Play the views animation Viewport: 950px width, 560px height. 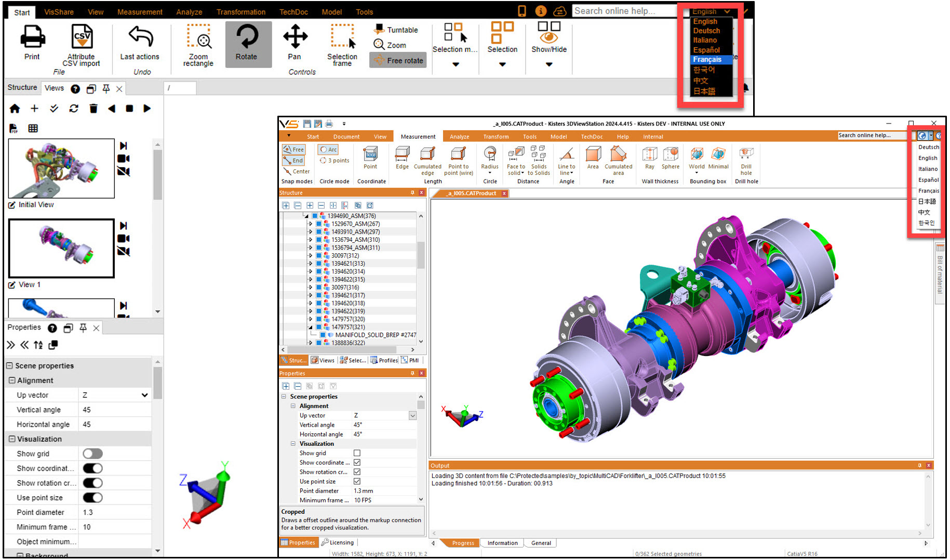[x=147, y=108]
